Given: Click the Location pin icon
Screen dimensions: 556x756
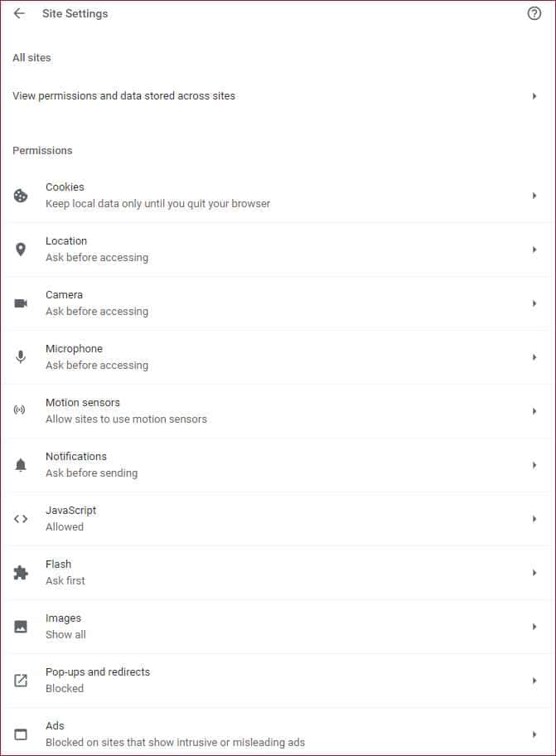Looking at the screenshot, I should click(21, 250).
